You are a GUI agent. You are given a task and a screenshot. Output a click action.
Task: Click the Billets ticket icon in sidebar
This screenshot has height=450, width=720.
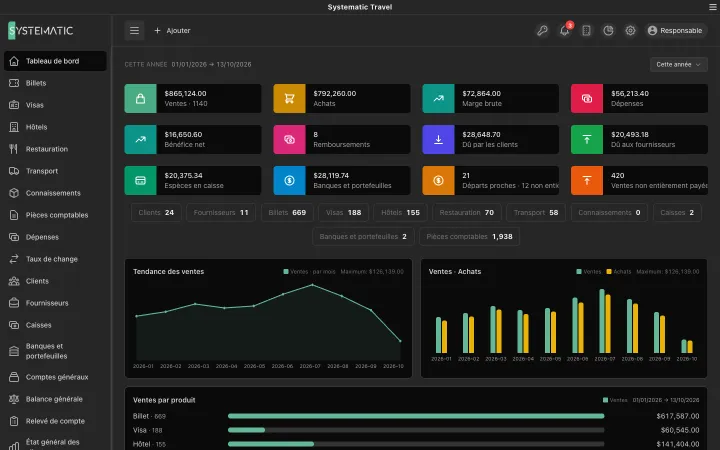point(14,83)
